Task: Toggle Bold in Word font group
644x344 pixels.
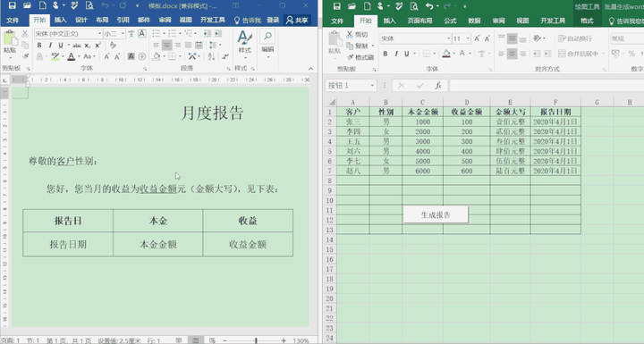Action: 39,46
